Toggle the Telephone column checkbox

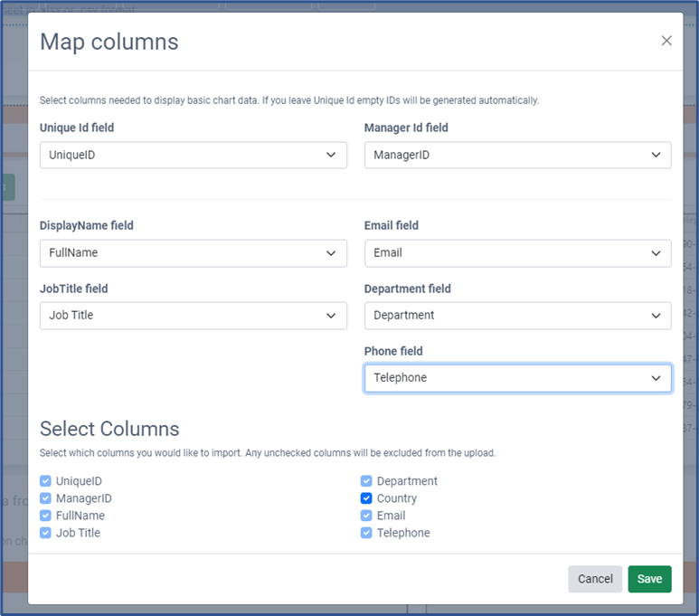pos(366,533)
